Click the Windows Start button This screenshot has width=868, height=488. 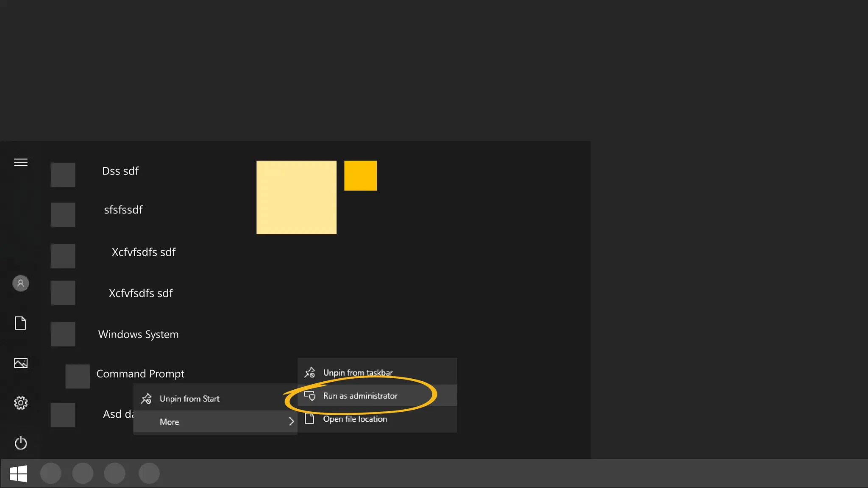18,473
